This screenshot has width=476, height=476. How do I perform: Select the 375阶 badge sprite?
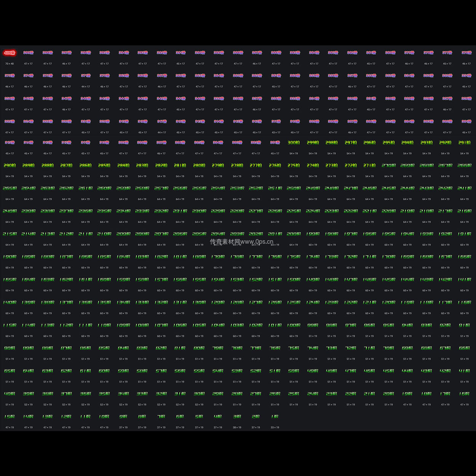coord(10,76)
